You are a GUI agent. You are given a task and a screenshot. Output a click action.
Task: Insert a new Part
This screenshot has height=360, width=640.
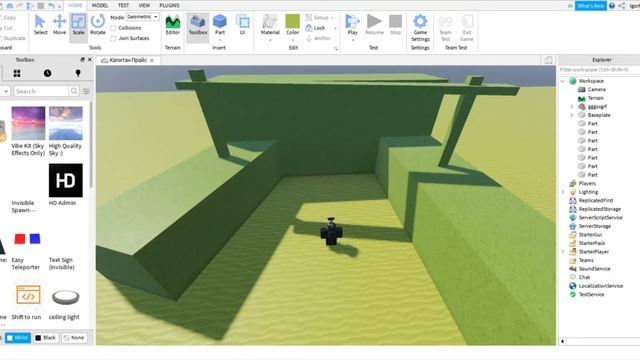pos(220,24)
